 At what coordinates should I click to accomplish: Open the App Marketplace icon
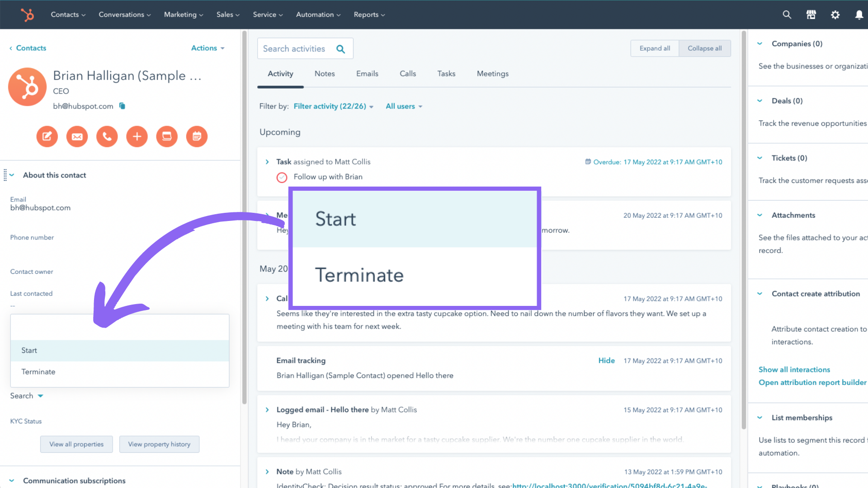(x=811, y=14)
